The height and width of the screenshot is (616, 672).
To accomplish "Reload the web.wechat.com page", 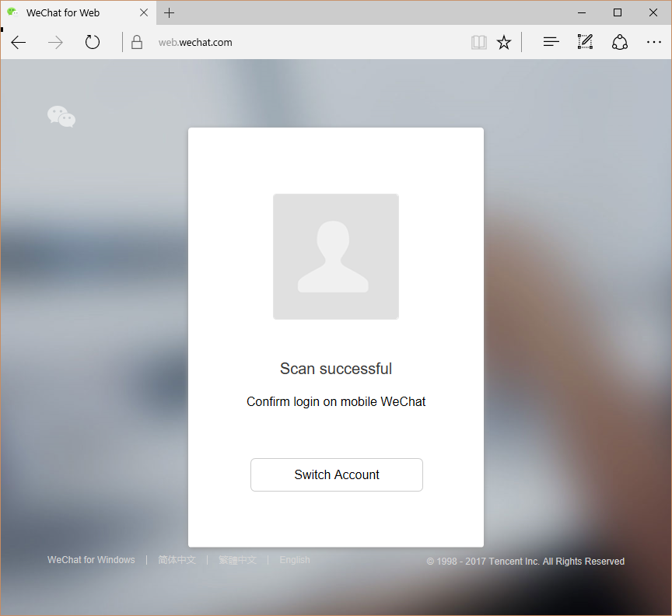I will click(x=92, y=42).
